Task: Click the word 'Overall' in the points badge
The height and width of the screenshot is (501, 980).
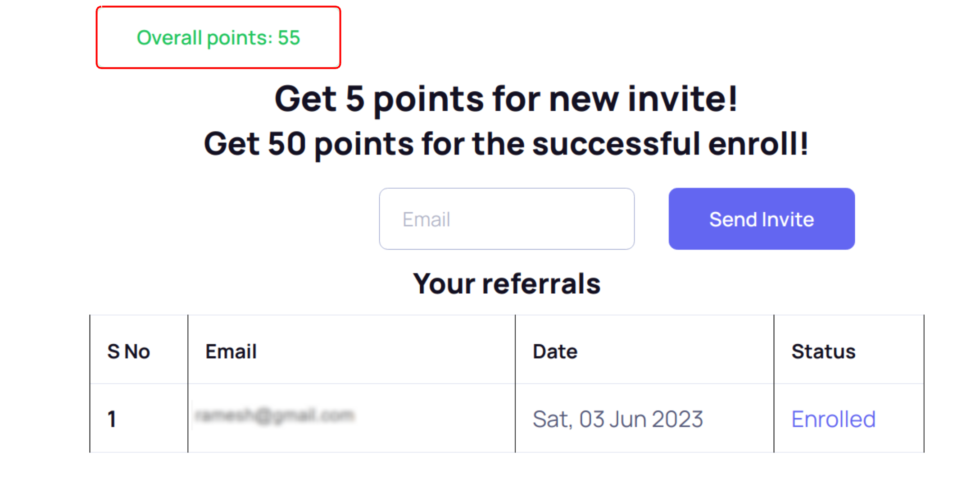Action: click(x=169, y=37)
